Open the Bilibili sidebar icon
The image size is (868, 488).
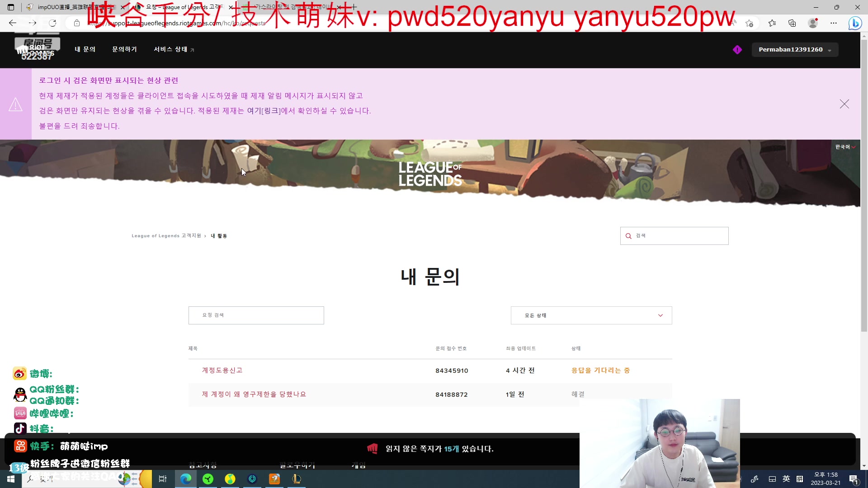pos(19,413)
